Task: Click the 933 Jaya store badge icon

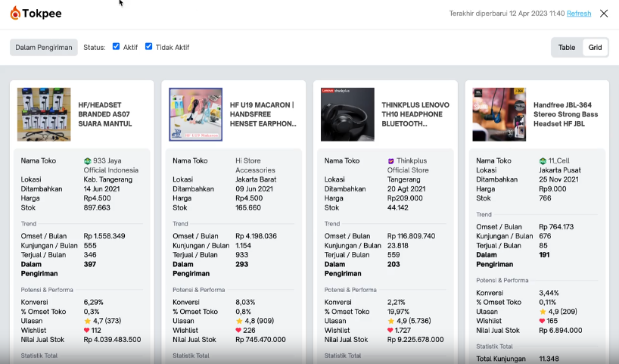Action: coord(87,161)
